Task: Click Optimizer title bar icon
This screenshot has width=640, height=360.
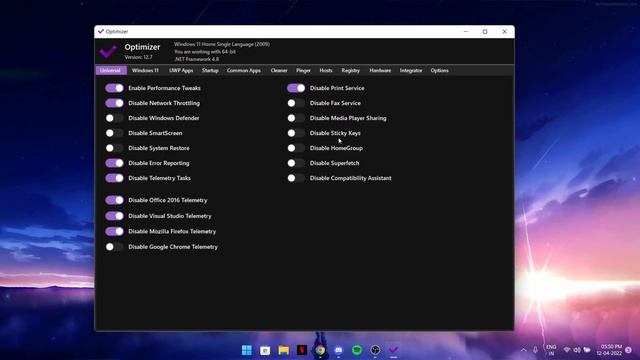Action: coord(101,31)
